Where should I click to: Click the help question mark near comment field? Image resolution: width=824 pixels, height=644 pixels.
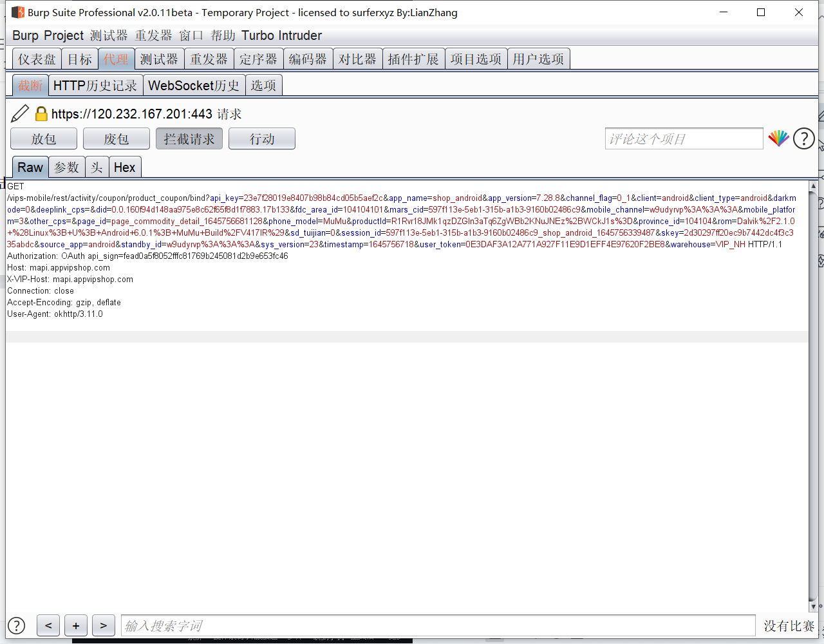click(803, 138)
